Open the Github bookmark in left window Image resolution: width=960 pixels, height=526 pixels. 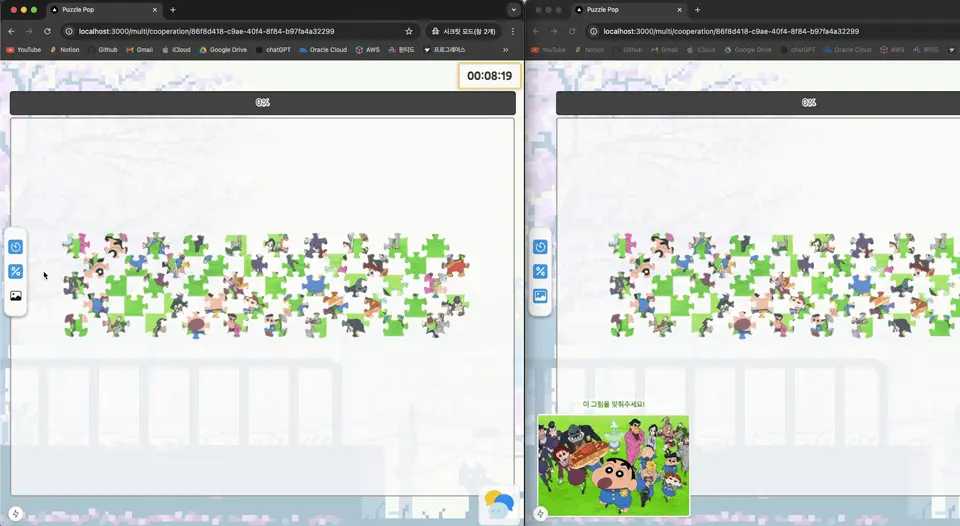(102, 49)
